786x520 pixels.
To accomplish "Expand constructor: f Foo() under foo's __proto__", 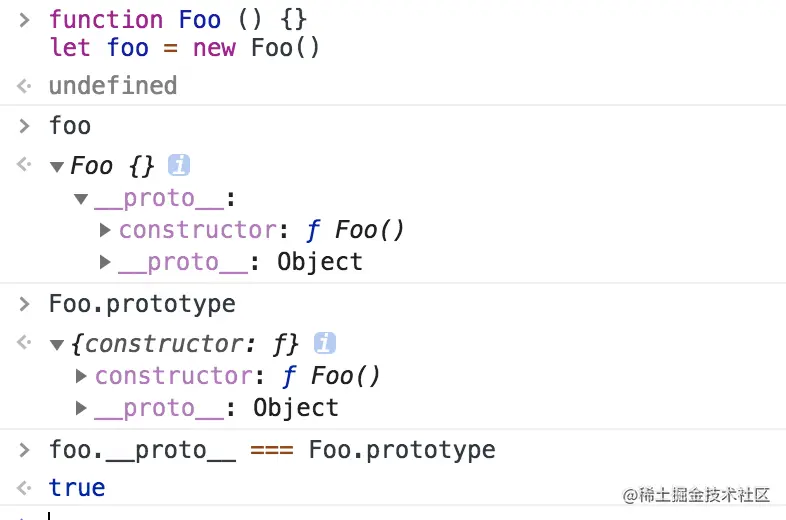I will pyautogui.click(x=105, y=230).
